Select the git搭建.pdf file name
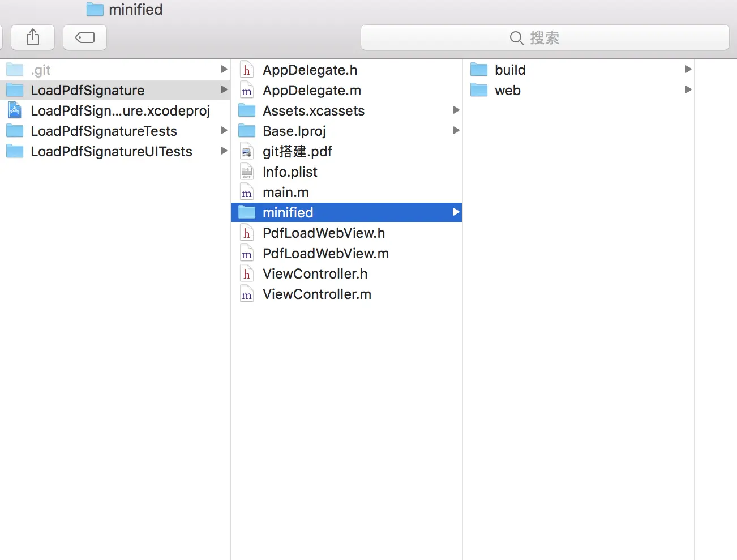 pos(297,152)
